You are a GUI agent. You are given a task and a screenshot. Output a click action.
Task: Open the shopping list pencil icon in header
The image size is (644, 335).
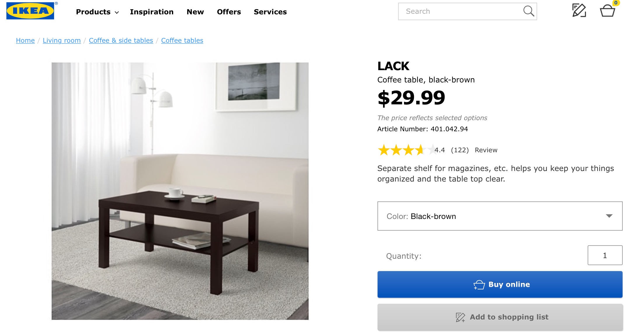point(579,11)
